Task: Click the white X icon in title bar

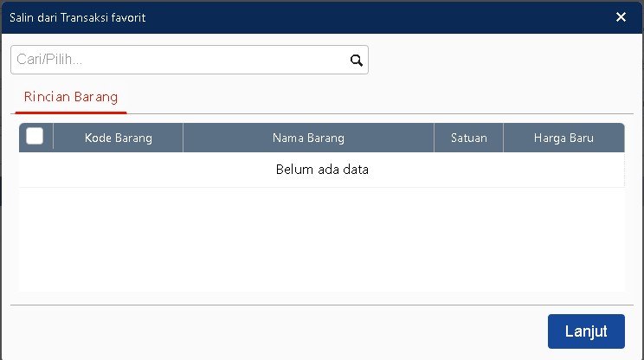Action: click(x=621, y=17)
